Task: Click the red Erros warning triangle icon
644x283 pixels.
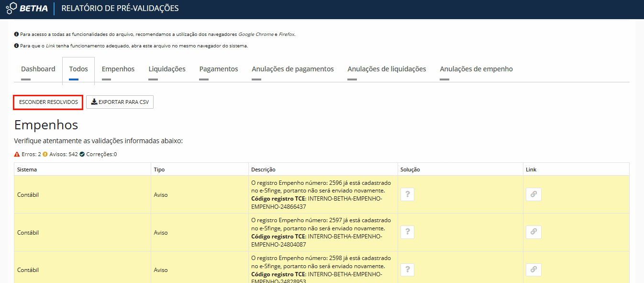Action: click(x=17, y=154)
